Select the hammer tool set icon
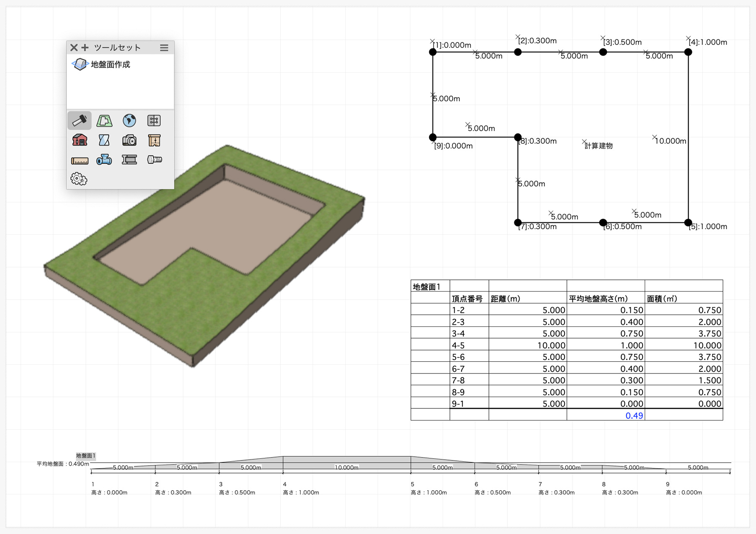Screen dimensions: 756x534 point(79,121)
